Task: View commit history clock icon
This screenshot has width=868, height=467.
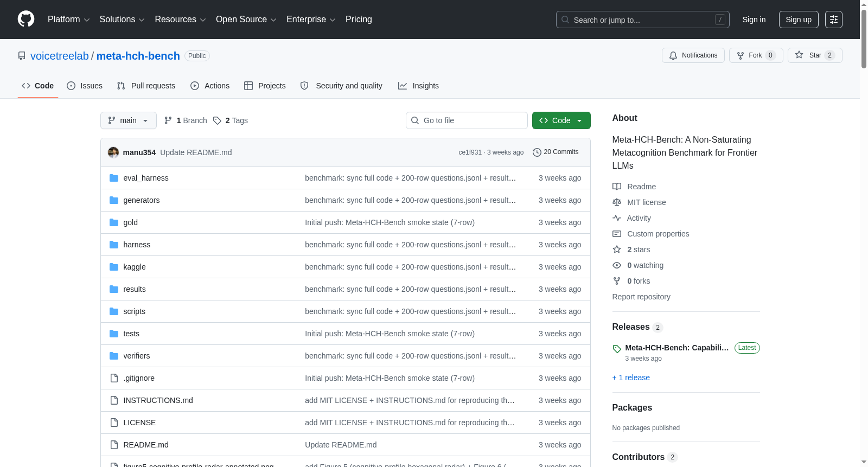Action: pyautogui.click(x=537, y=152)
